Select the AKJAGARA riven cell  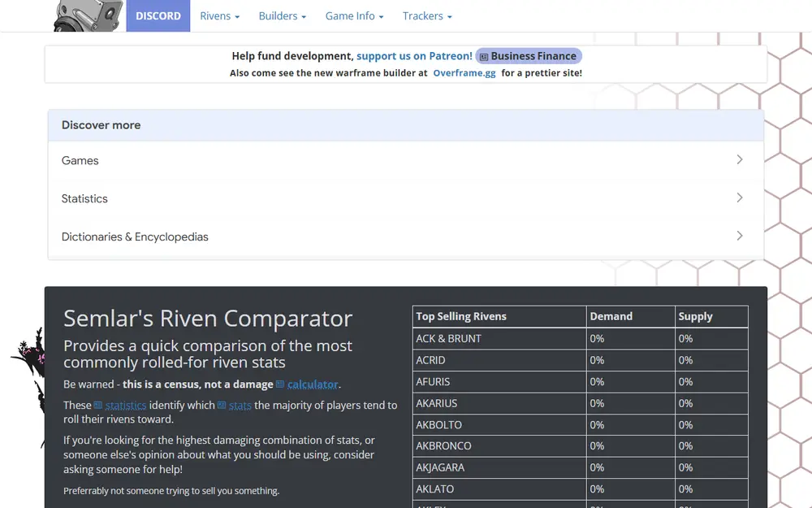point(499,467)
